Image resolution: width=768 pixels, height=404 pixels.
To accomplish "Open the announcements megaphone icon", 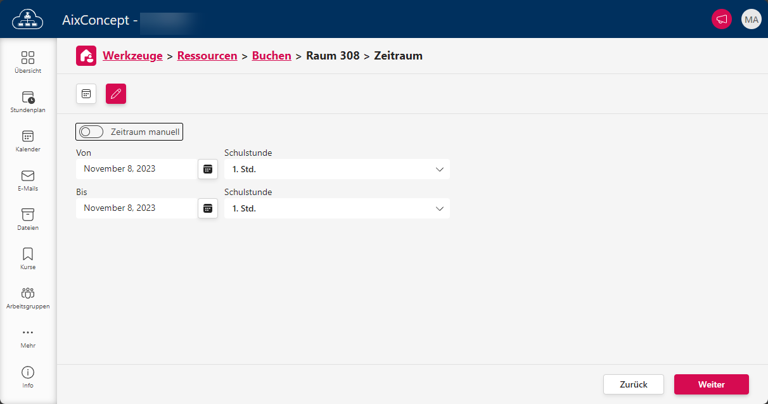I will click(721, 19).
